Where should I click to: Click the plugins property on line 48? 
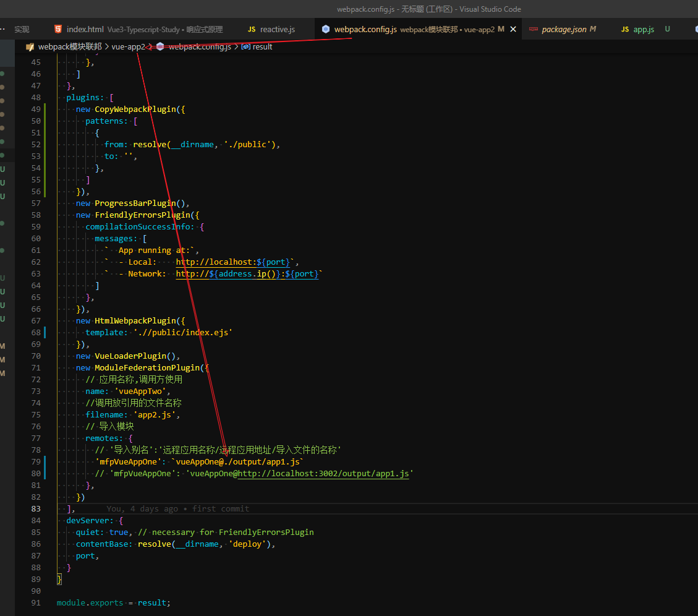coord(83,98)
